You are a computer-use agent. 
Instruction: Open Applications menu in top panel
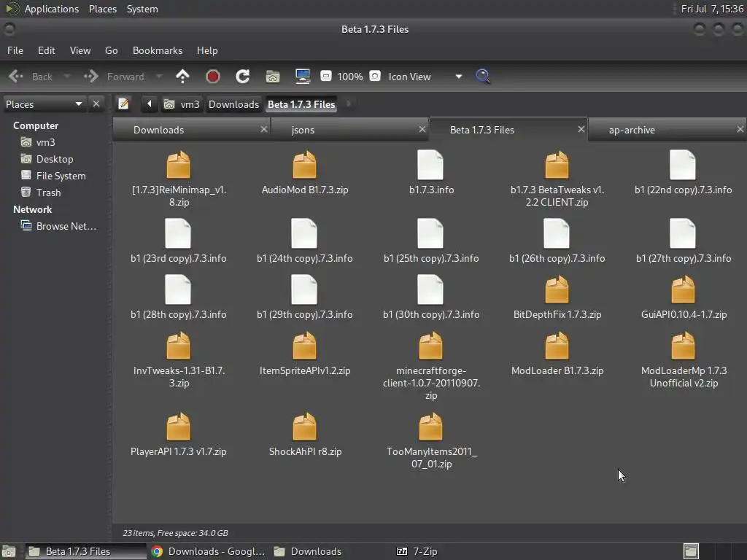(52, 9)
